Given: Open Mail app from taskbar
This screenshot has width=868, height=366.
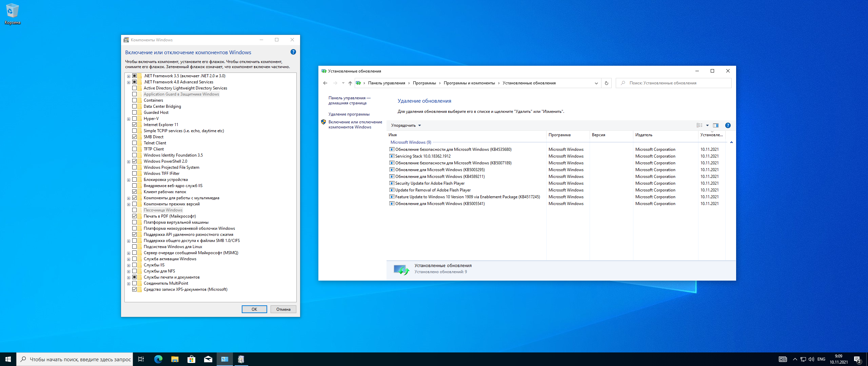Looking at the screenshot, I should tap(208, 359).
